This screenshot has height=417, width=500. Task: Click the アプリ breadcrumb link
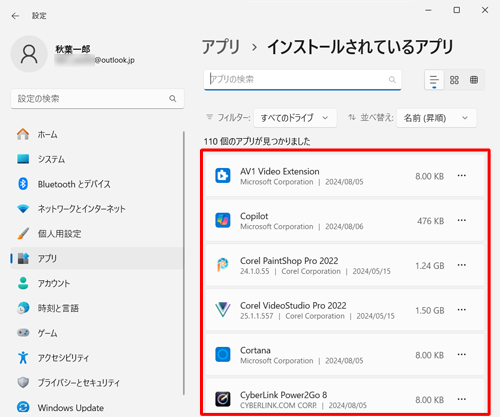221,47
